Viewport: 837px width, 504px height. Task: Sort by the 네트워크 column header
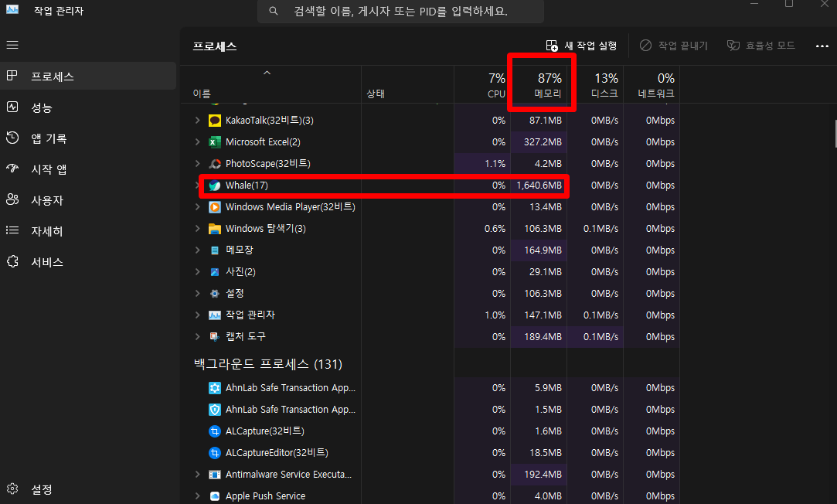point(652,84)
